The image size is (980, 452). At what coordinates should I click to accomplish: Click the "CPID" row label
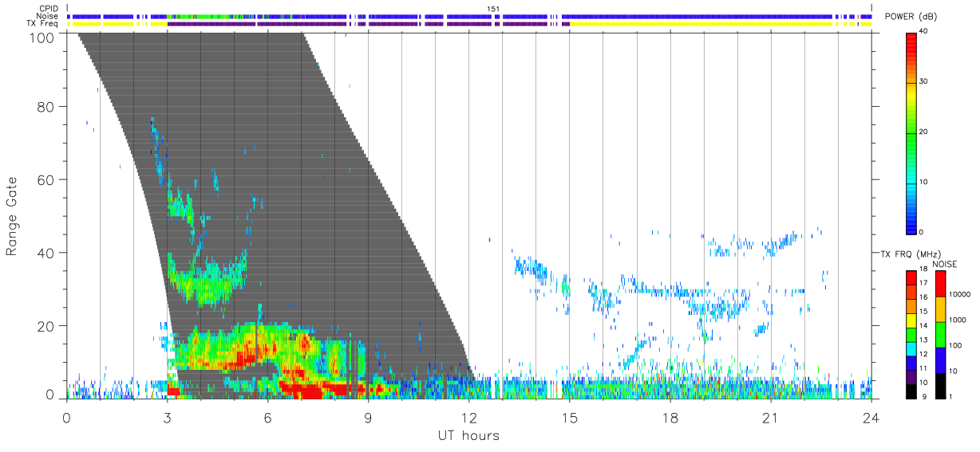49,8
